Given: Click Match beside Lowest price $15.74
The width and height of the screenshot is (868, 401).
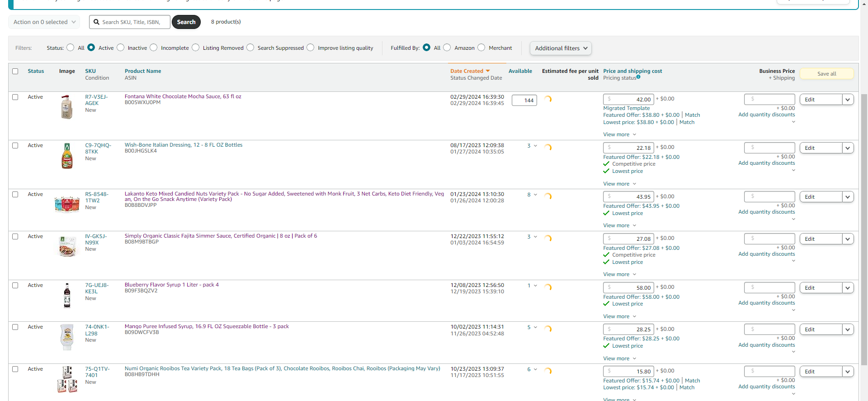Looking at the screenshot, I should [x=687, y=387].
